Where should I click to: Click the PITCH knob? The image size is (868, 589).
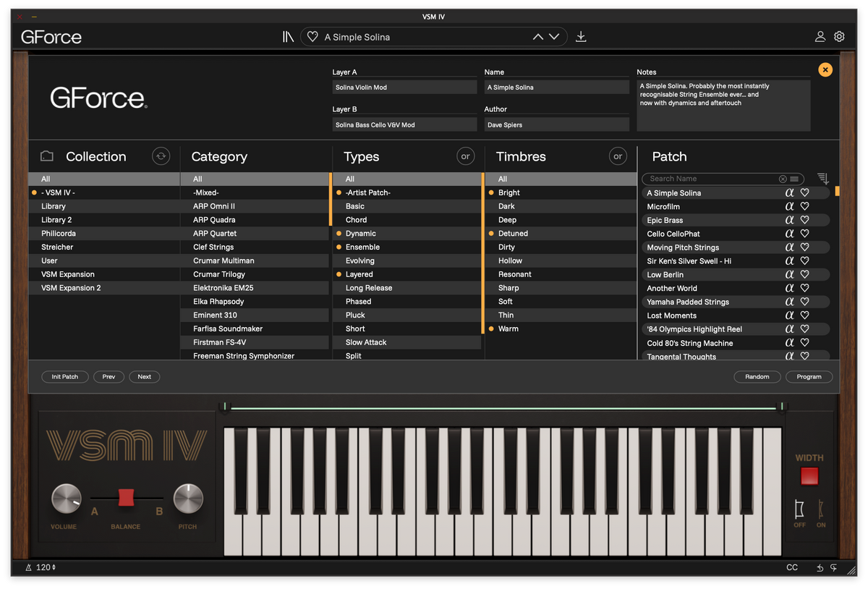188,499
